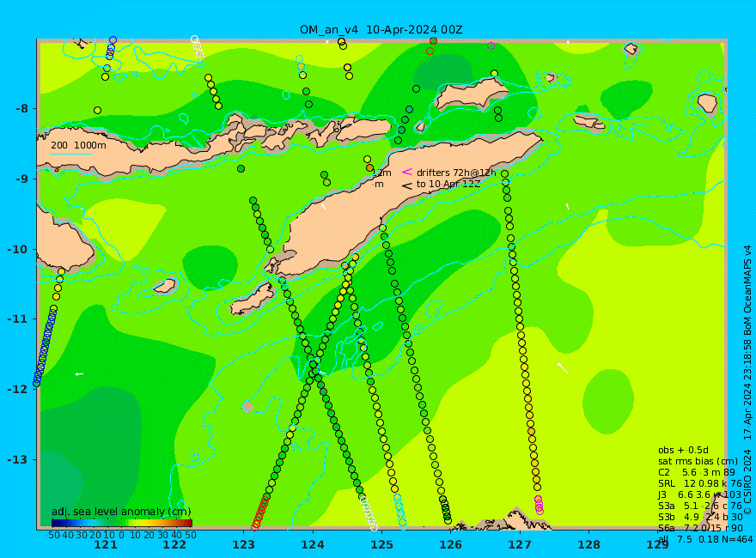This screenshot has width=756, height=558.
Task: Click the dark red end of the color bar
Action: (188, 523)
